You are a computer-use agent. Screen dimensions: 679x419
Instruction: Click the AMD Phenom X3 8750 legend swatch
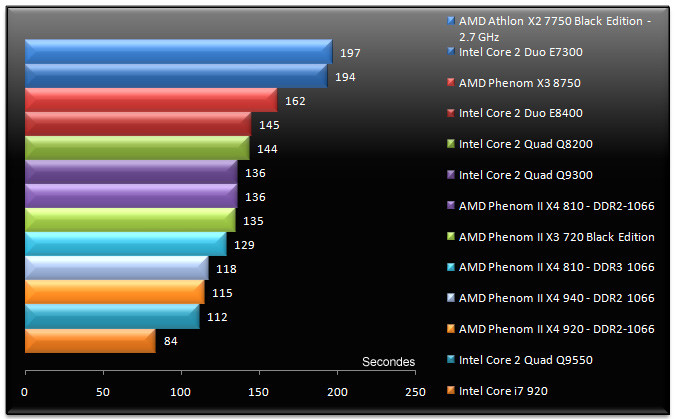(451, 82)
